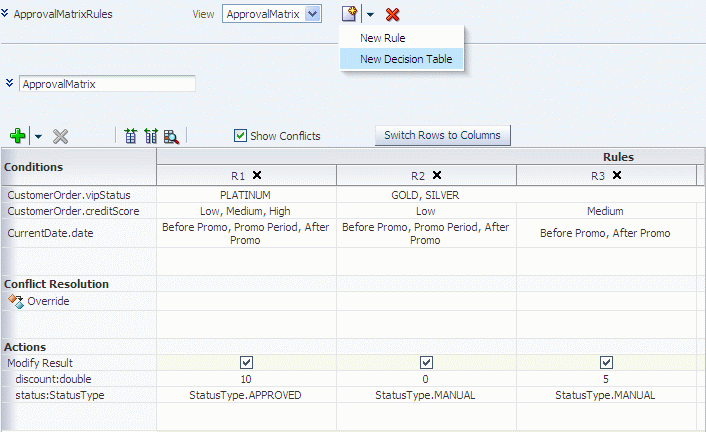Click the split table columns icon

click(151, 136)
